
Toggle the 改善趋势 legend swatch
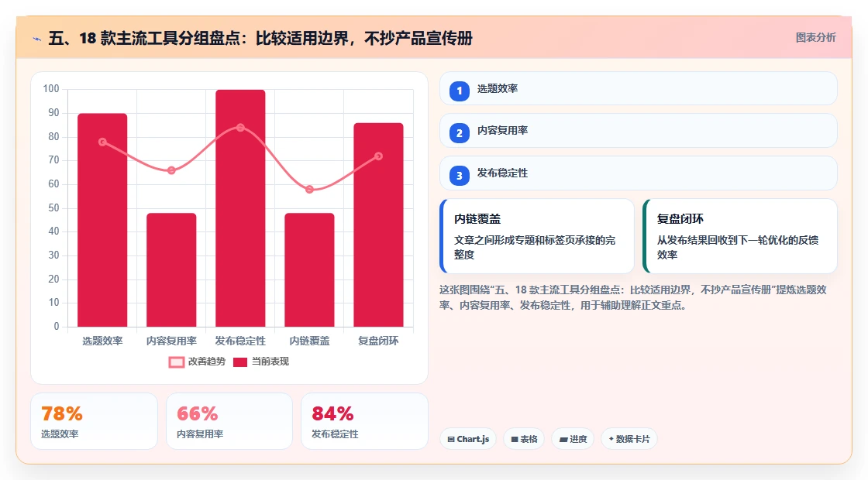click(177, 362)
